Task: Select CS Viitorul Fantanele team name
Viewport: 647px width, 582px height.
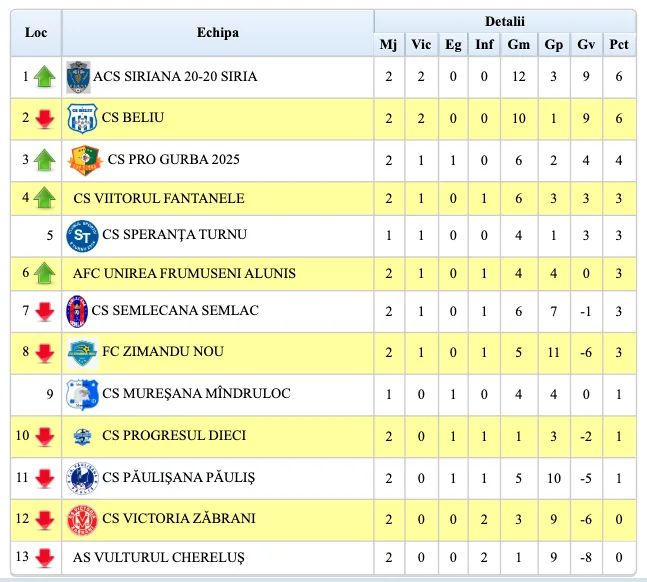Action: click(x=159, y=198)
